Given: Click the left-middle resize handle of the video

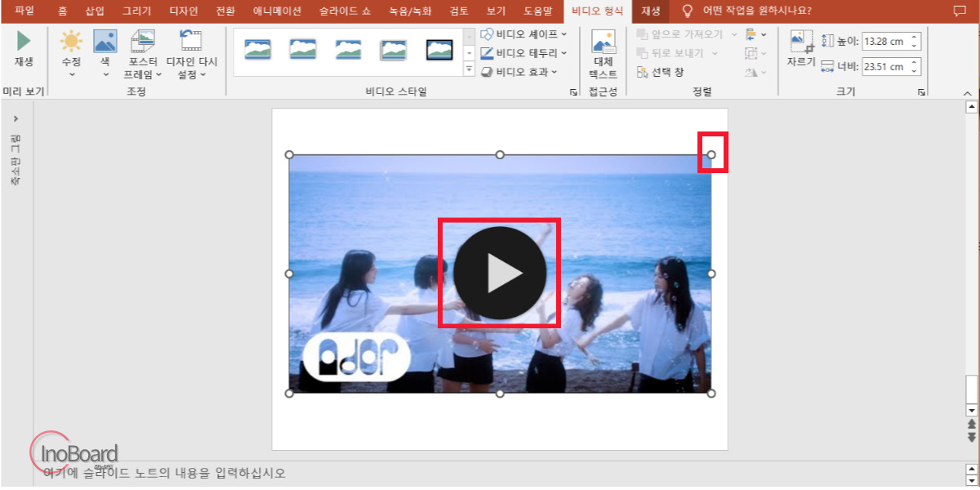Looking at the screenshot, I should [289, 274].
